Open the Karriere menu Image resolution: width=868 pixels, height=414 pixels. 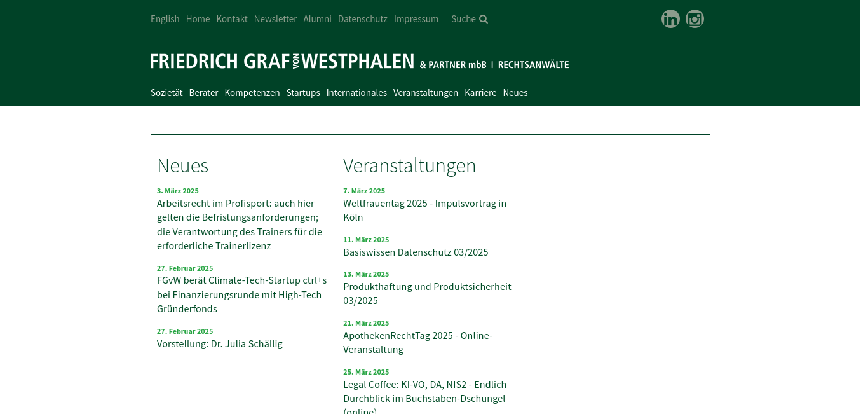point(480,93)
